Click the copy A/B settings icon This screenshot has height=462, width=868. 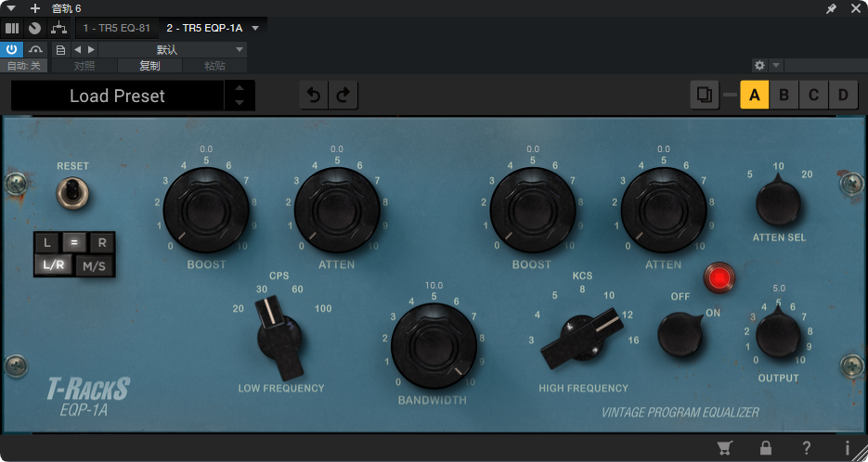(x=704, y=95)
